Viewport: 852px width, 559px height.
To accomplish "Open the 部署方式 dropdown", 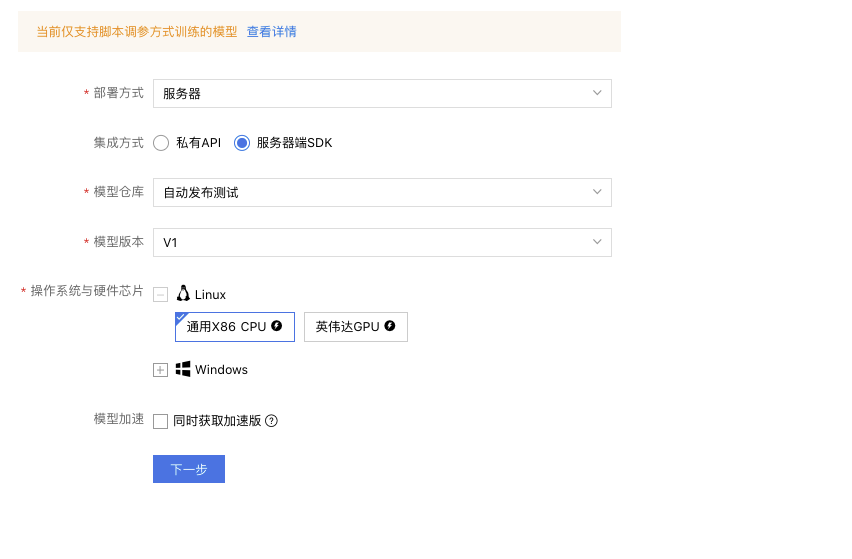I will pyautogui.click(x=382, y=93).
